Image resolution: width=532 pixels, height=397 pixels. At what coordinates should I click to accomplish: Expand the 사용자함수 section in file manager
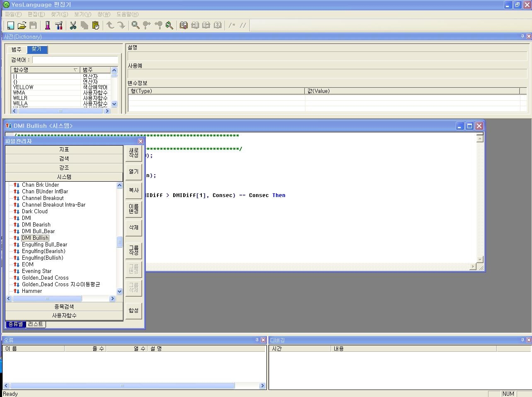point(64,315)
